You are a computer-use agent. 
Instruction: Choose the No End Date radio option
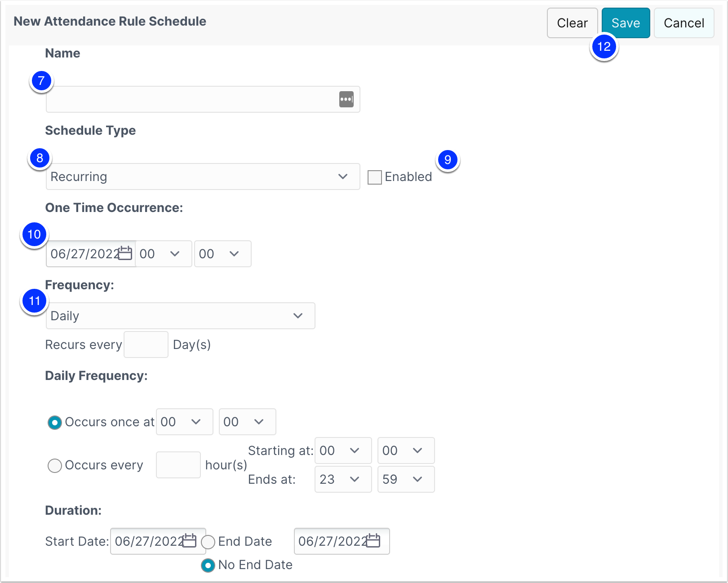click(x=208, y=565)
